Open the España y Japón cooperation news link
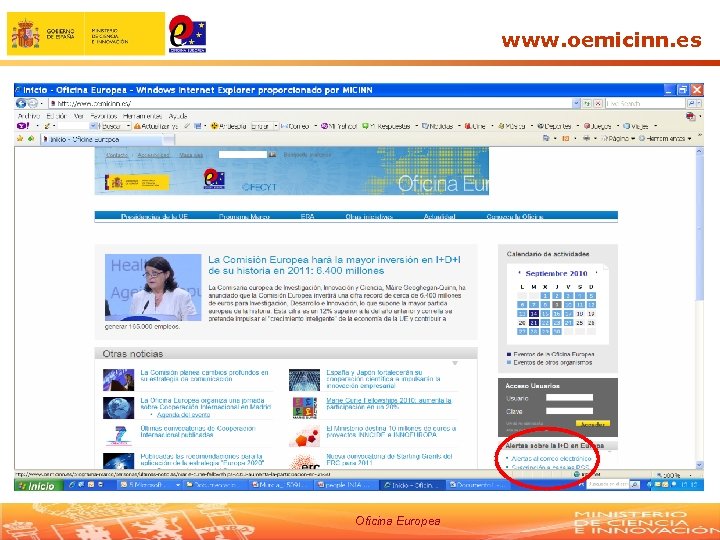720x540 pixels. (383, 379)
